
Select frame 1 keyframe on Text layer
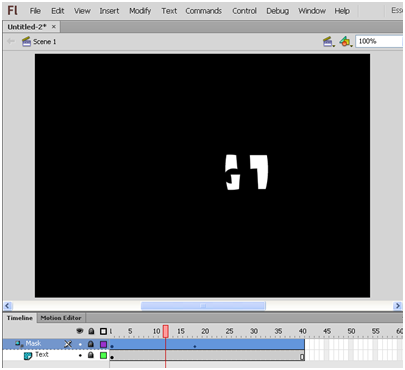tap(112, 356)
